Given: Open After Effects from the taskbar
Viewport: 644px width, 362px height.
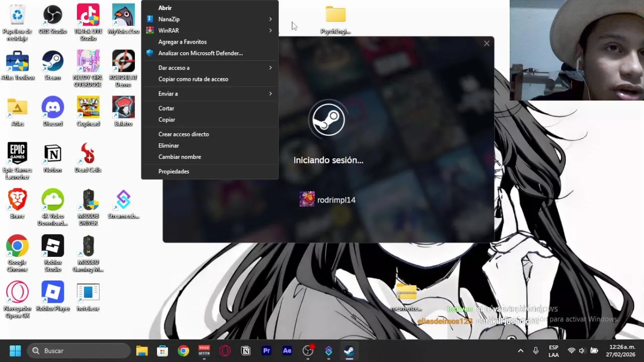Looking at the screenshot, I should (x=287, y=350).
